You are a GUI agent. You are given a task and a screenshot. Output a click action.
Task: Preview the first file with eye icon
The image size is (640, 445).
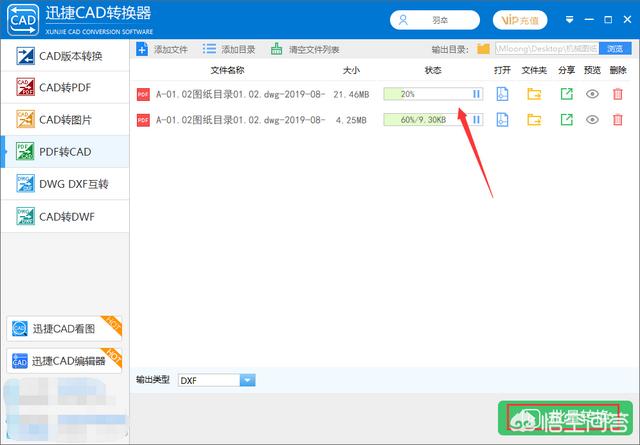point(593,94)
